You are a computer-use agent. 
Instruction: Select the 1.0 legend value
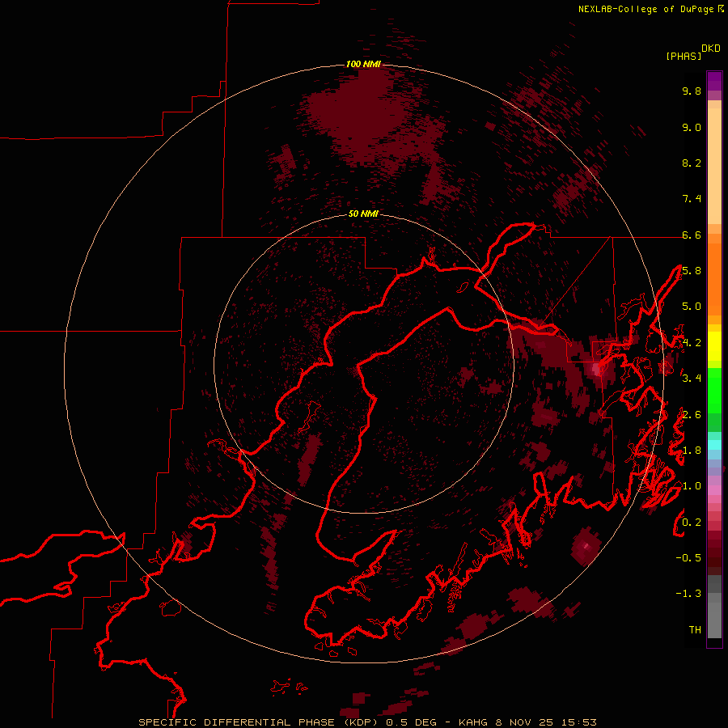(x=692, y=486)
